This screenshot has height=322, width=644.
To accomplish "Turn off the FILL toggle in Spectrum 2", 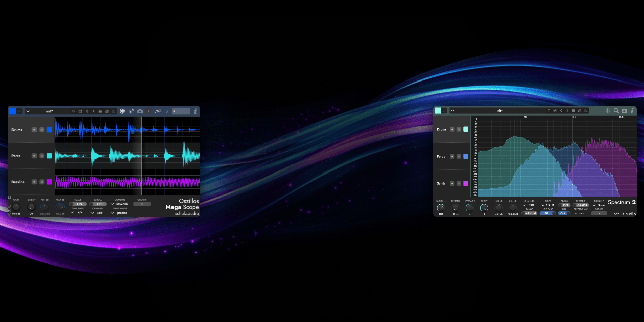I will [564, 213].
